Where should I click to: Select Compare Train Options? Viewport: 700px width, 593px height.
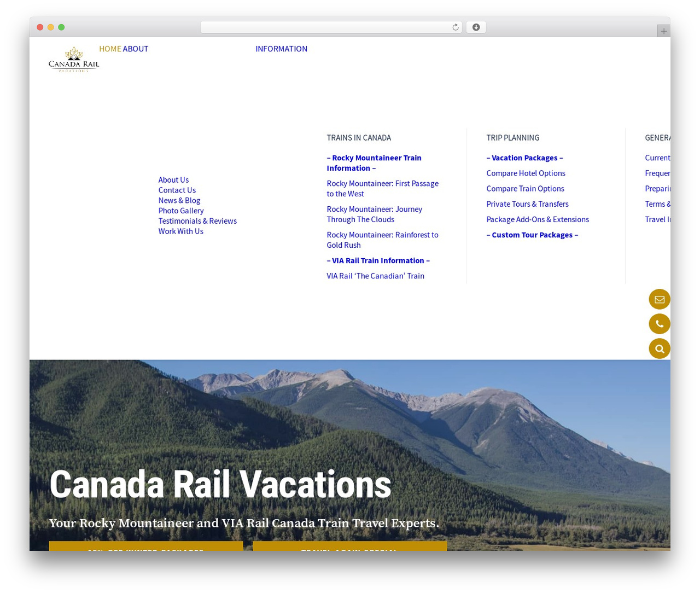[525, 189]
